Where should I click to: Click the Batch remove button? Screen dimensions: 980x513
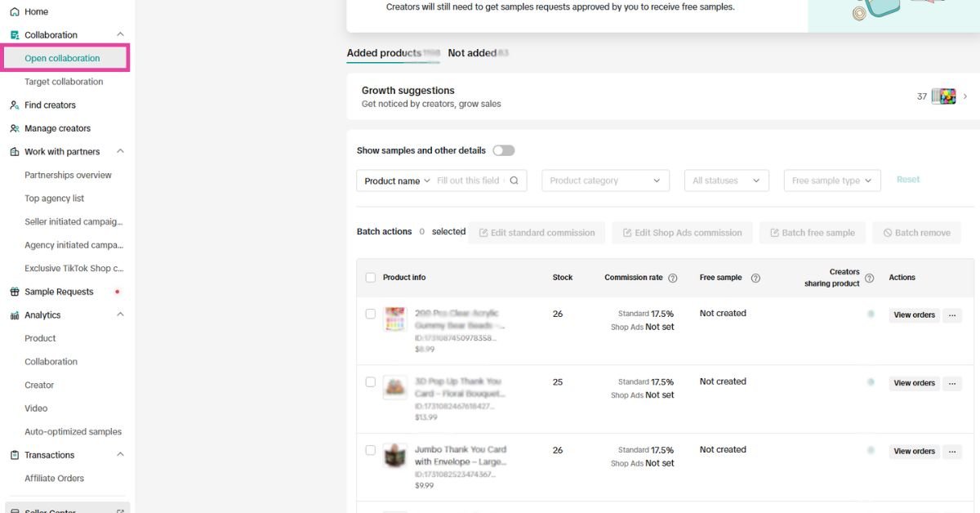point(916,233)
